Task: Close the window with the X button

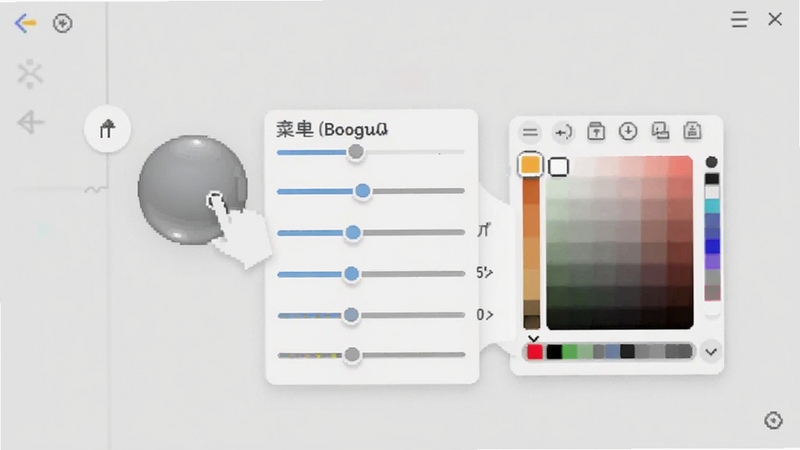Action: (x=775, y=19)
